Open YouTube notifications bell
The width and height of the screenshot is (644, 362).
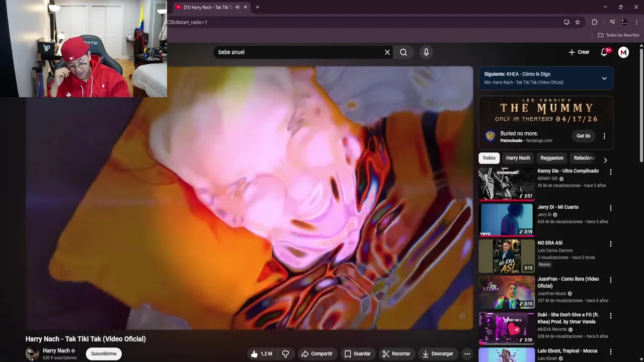tap(604, 52)
